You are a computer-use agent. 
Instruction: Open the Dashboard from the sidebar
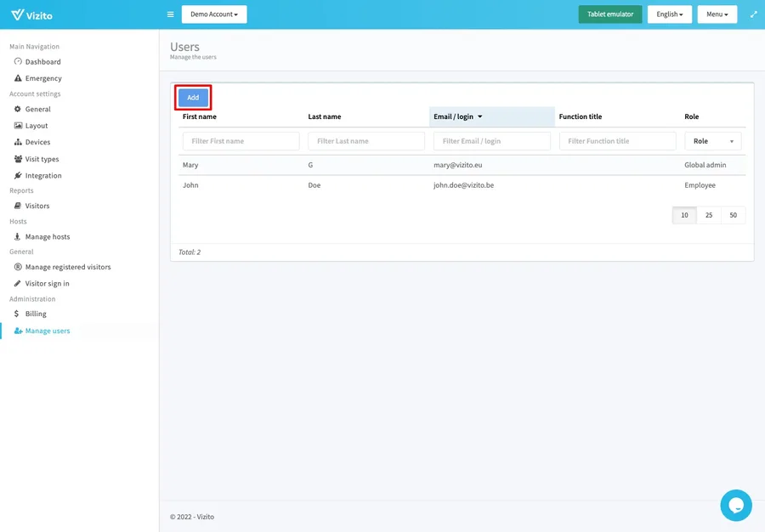point(42,61)
